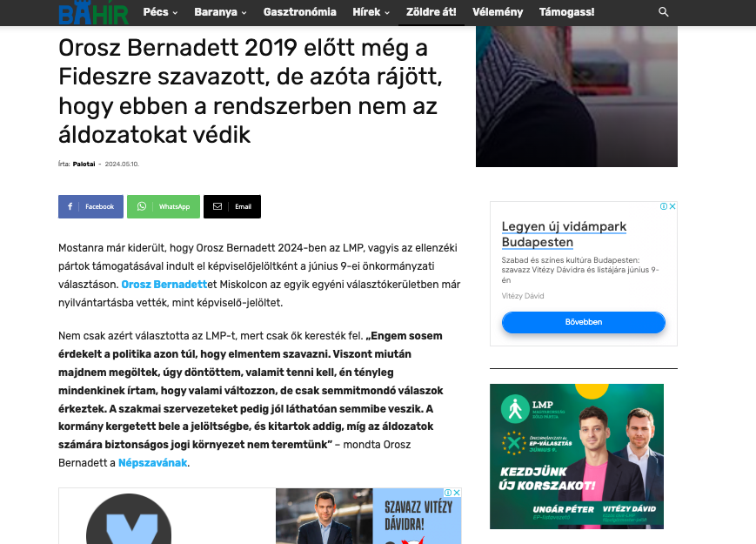756x544 pixels.
Task: Share article via Facebook button
Action: [90, 206]
